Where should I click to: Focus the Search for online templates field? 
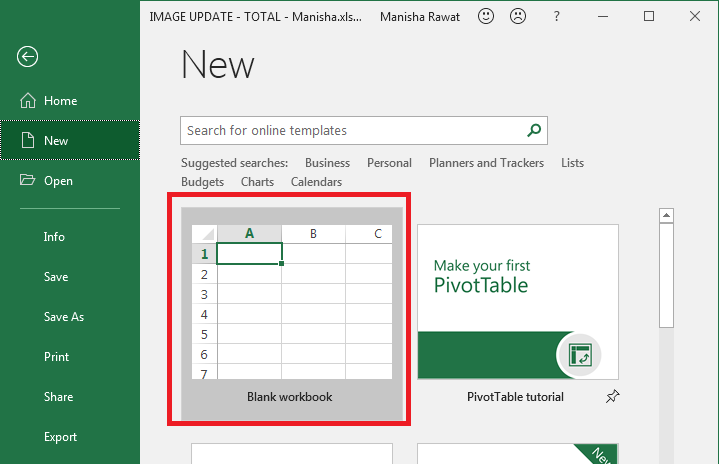[364, 131]
